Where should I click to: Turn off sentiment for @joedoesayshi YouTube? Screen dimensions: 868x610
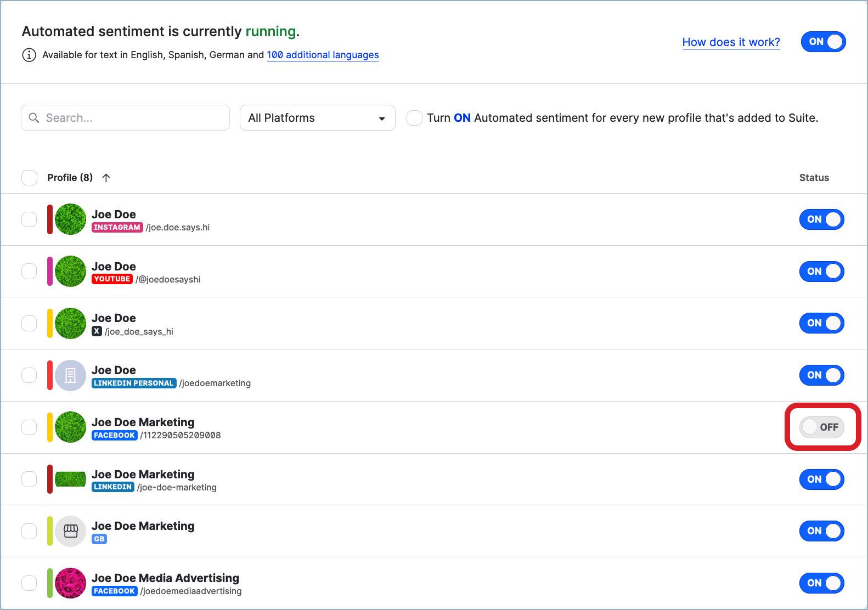point(822,272)
